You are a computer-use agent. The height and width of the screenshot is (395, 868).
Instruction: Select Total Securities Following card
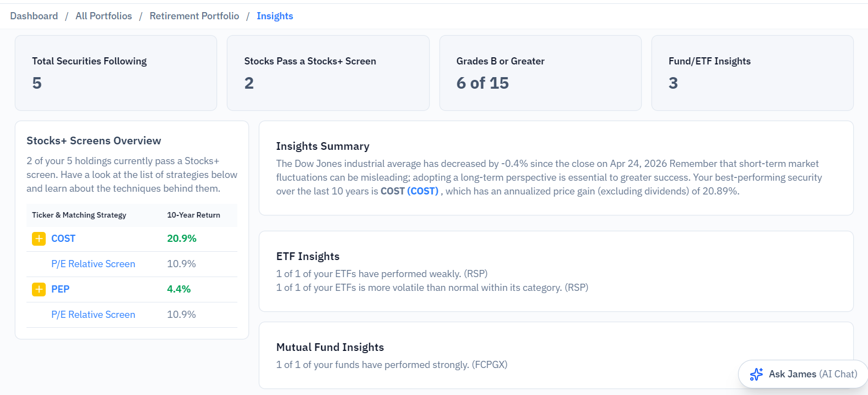pyautogui.click(x=116, y=73)
